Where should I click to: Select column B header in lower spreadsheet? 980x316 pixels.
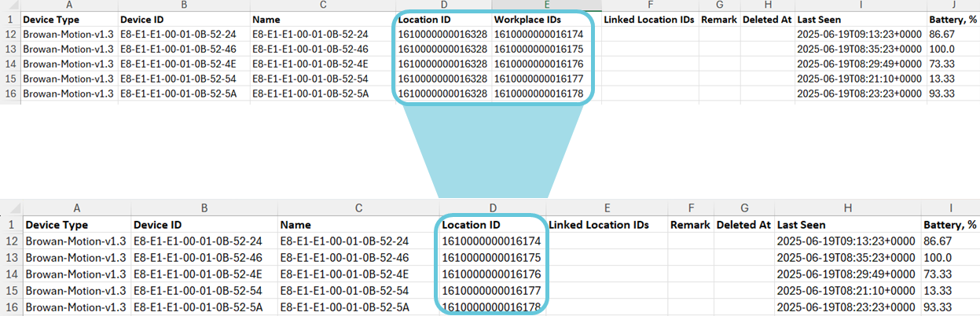204,208
